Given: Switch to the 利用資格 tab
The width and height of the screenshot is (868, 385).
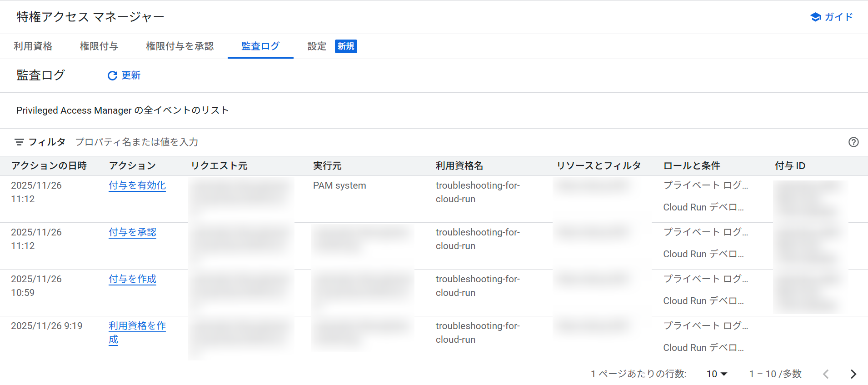Looking at the screenshot, I should [x=33, y=46].
